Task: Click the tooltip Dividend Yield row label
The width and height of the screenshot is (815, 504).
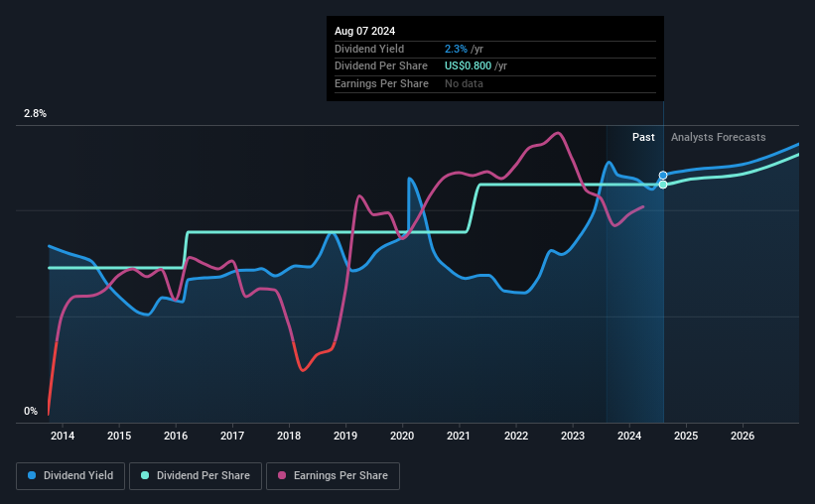Action: (x=369, y=49)
